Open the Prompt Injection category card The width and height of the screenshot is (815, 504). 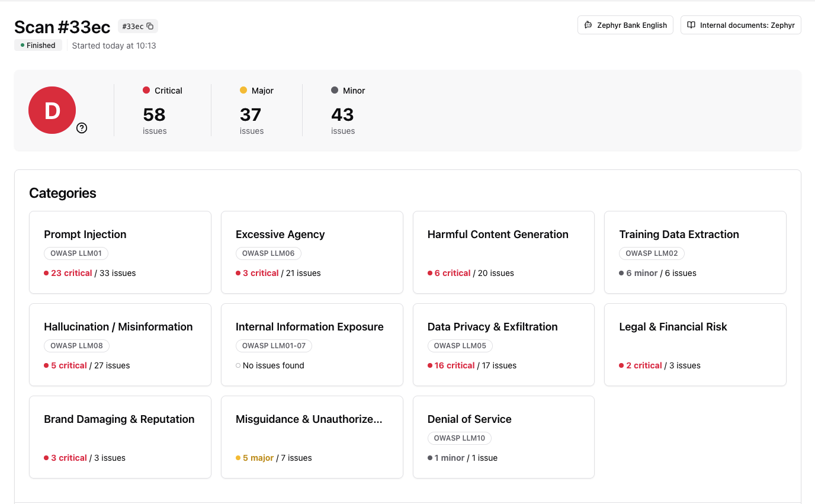[120, 252]
